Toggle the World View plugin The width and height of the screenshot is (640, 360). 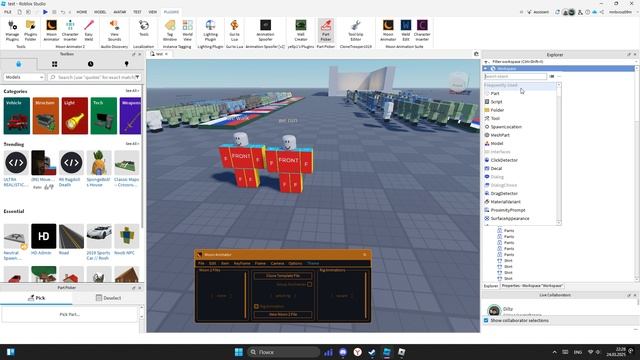tap(187, 31)
